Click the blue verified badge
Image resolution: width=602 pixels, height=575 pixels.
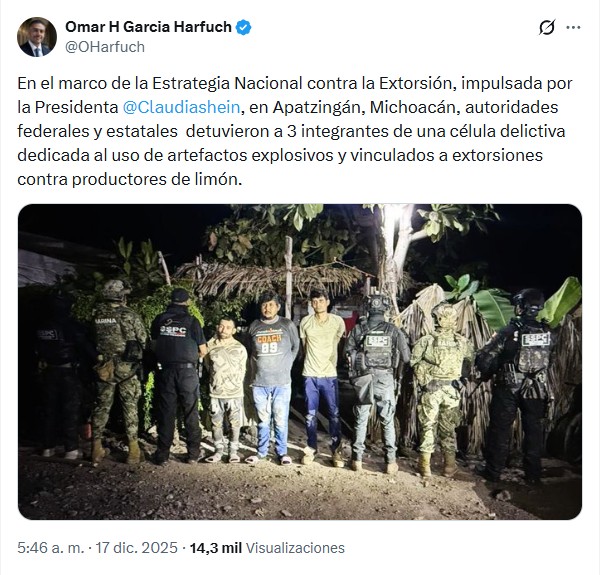244,27
